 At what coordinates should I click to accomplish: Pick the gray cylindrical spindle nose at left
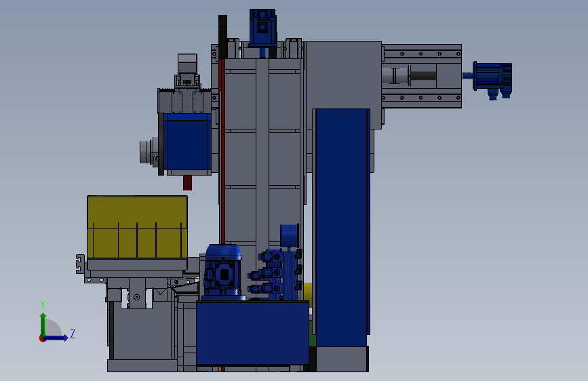pyautogui.click(x=149, y=153)
